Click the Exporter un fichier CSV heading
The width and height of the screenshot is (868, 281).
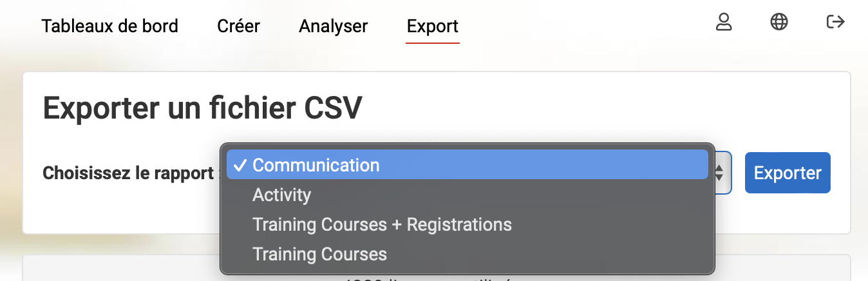pos(203,108)
